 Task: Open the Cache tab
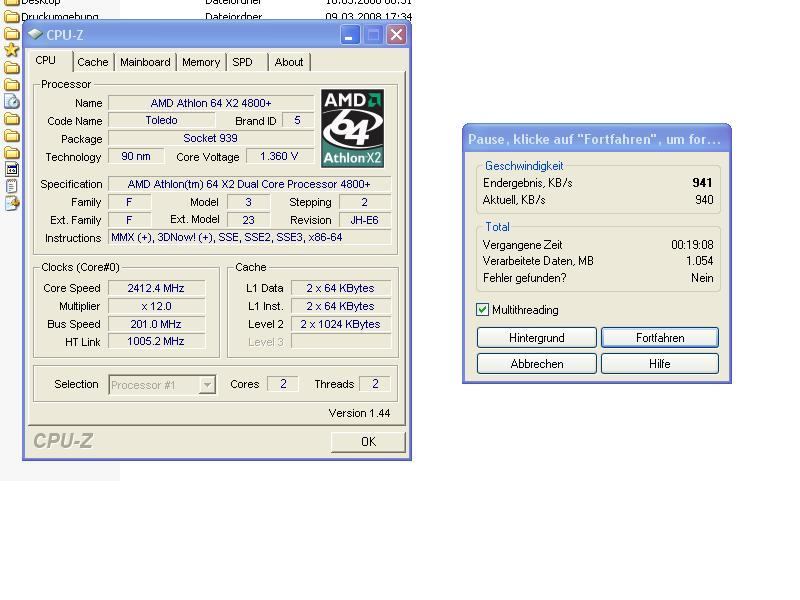coord(92,62)
